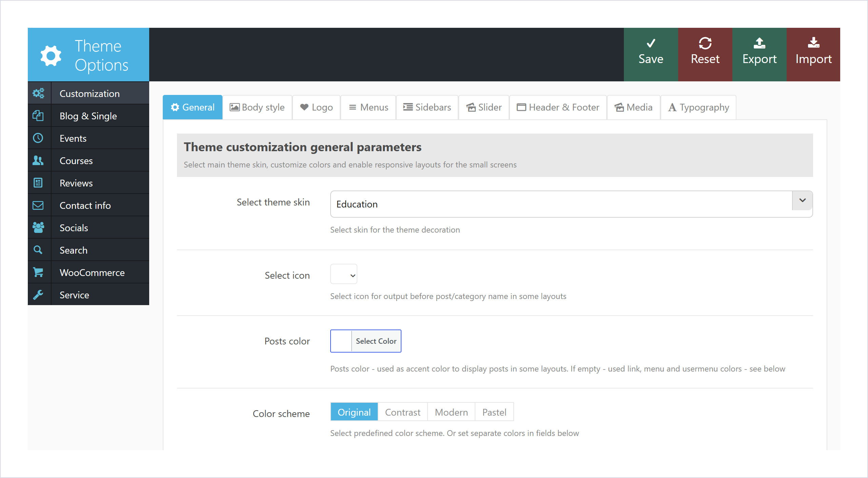Open the Socials section
Image resolution: width=868 pixels, height=478 pixels.
coord(88,227)
